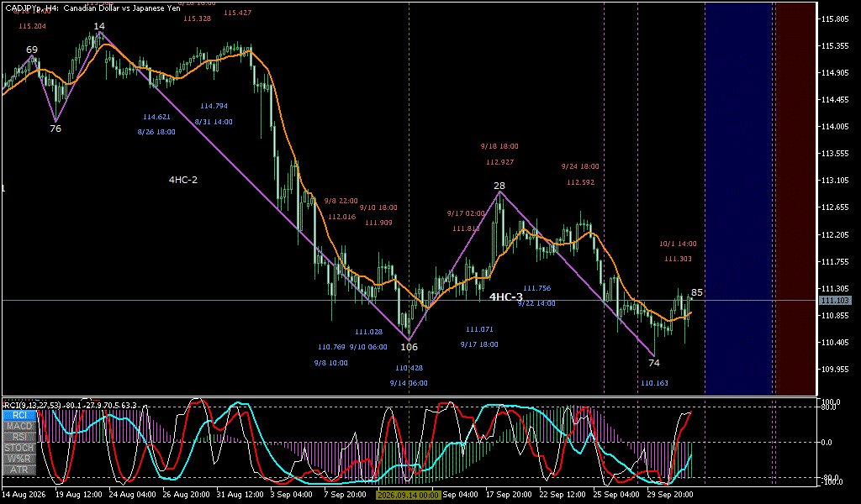This screenshot has height=504, width=861.
Task: Click the dark red shaded zone at right
Action: coord(796,198)
